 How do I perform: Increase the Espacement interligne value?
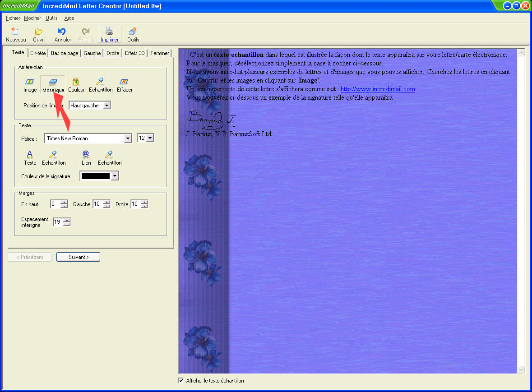[67, 220]
